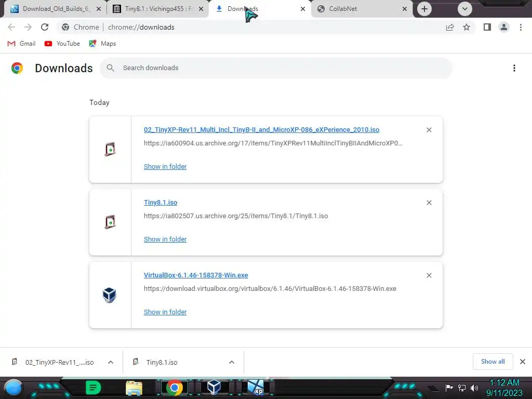Open the green notes app in taskbar

pos(93,388)
